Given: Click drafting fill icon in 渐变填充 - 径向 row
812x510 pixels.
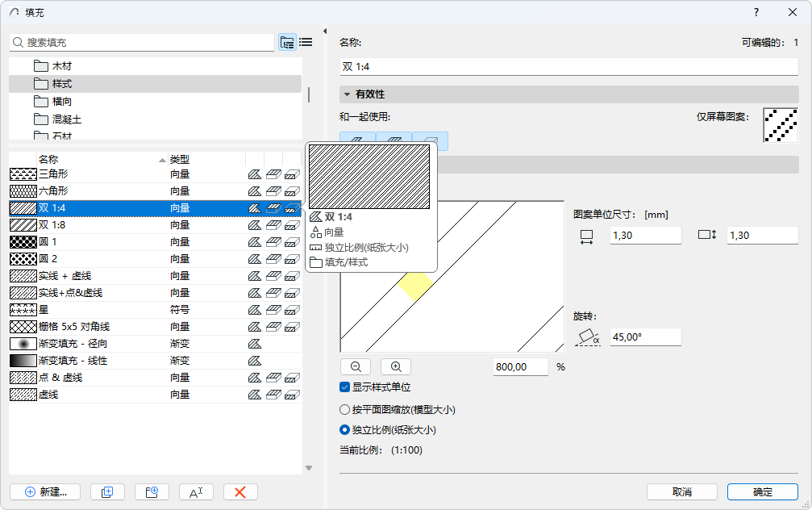Looking at the screenshot, I should (x=255, y=344).
